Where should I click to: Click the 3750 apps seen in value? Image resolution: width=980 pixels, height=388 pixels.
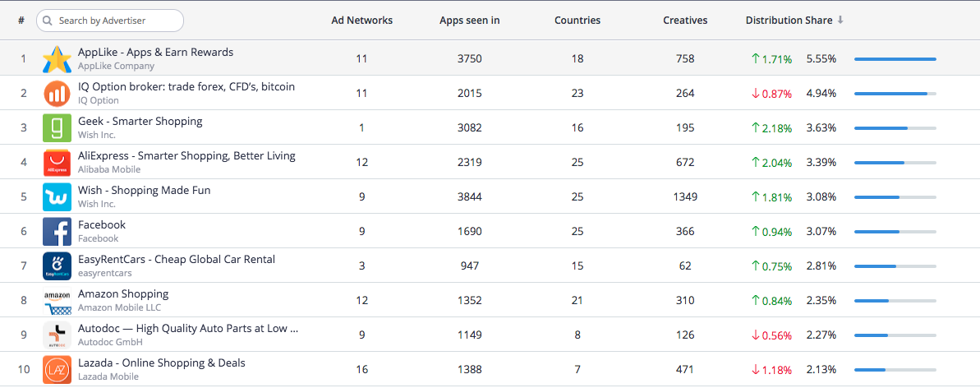tap(469, 59)
